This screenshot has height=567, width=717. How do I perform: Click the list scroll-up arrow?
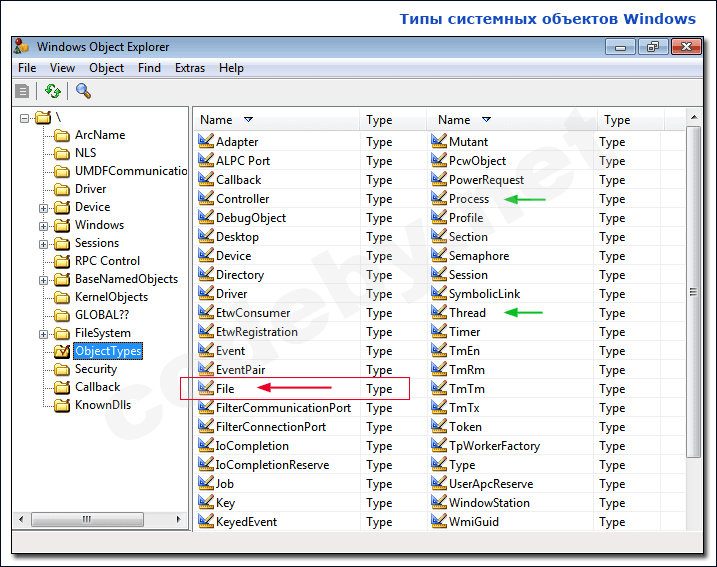click(694, 118)
